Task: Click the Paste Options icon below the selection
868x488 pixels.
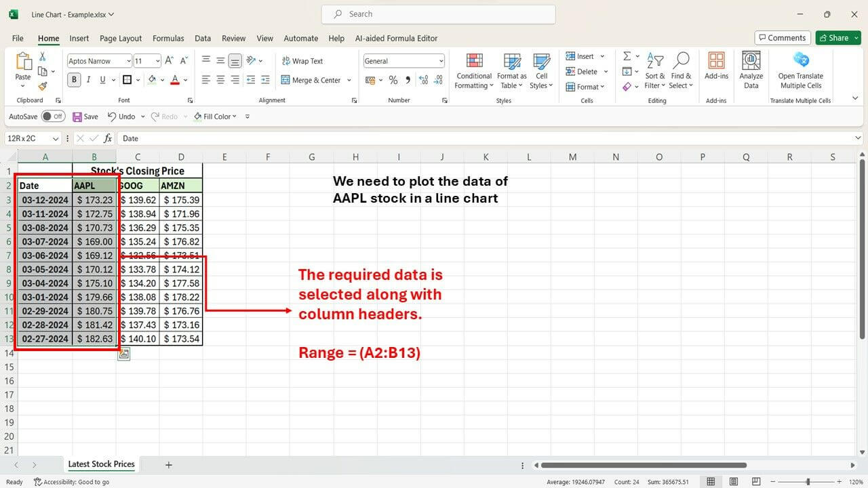Action: [123, 353]
